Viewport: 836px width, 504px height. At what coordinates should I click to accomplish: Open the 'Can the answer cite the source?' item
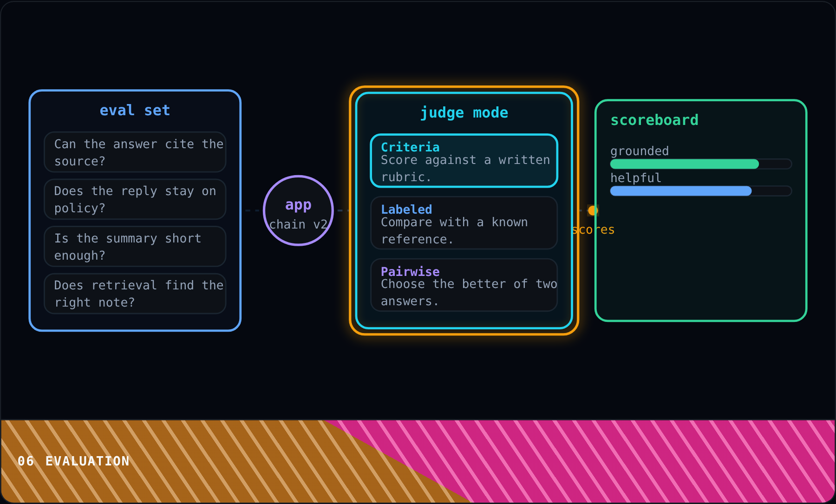(135, 152)
